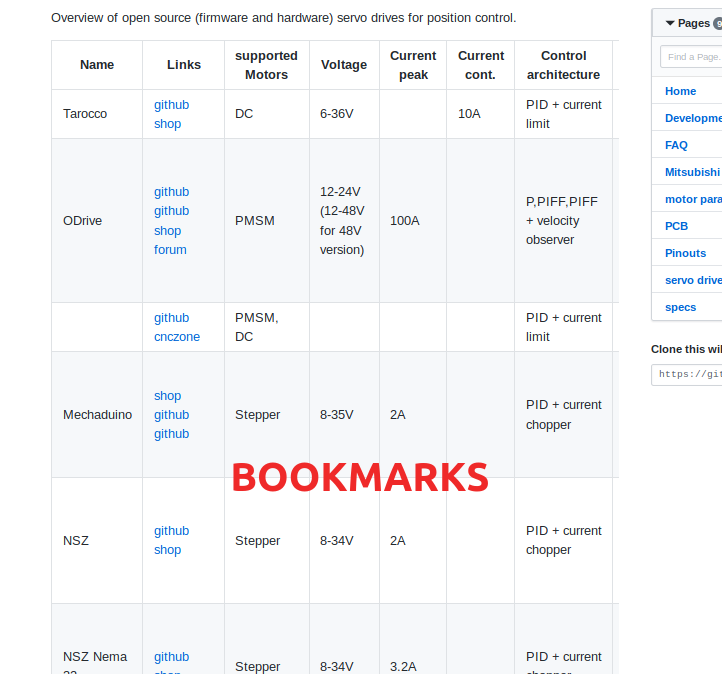The height and width of the screenshot is (674, 722).
Task: Click the 6-36V voltage cell
Action: point(344,114)
